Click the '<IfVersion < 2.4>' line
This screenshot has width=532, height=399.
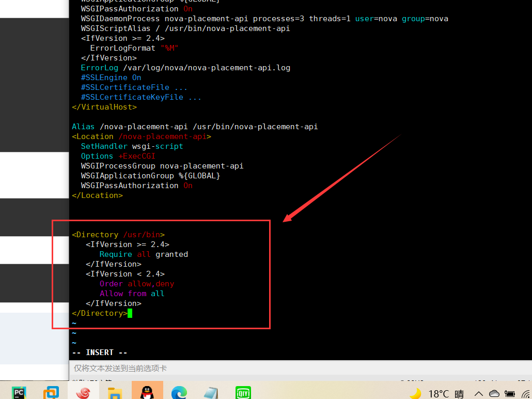click(125, 274)
